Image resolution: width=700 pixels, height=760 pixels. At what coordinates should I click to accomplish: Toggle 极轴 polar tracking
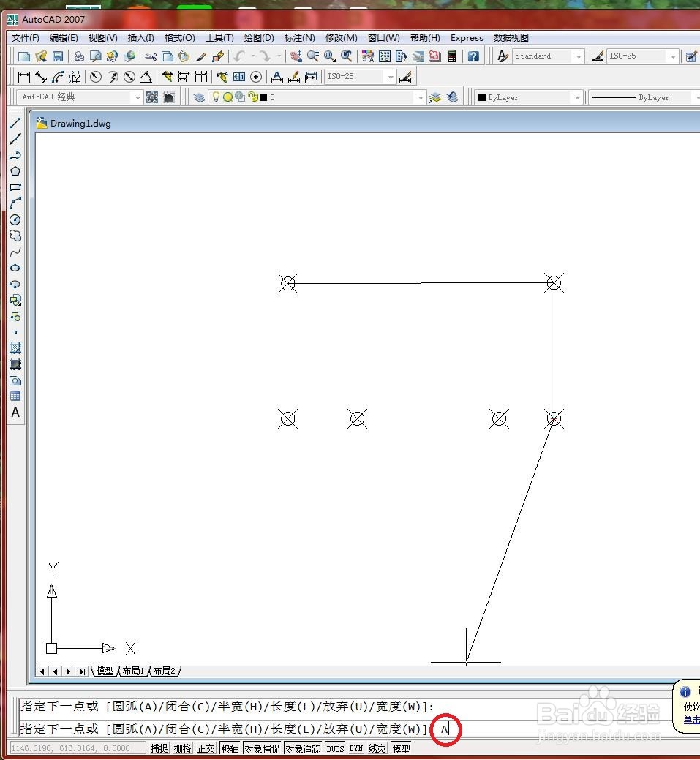tap(230, 748)
